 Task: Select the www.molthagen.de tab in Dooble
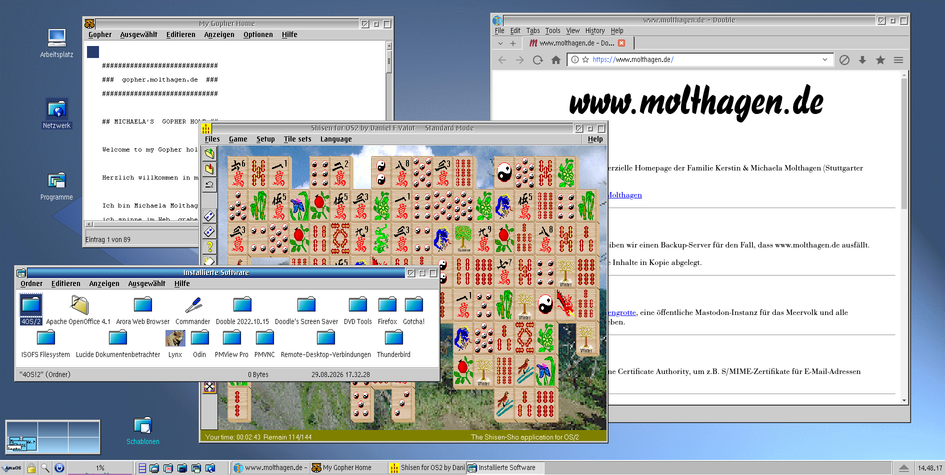click(577, 43)
